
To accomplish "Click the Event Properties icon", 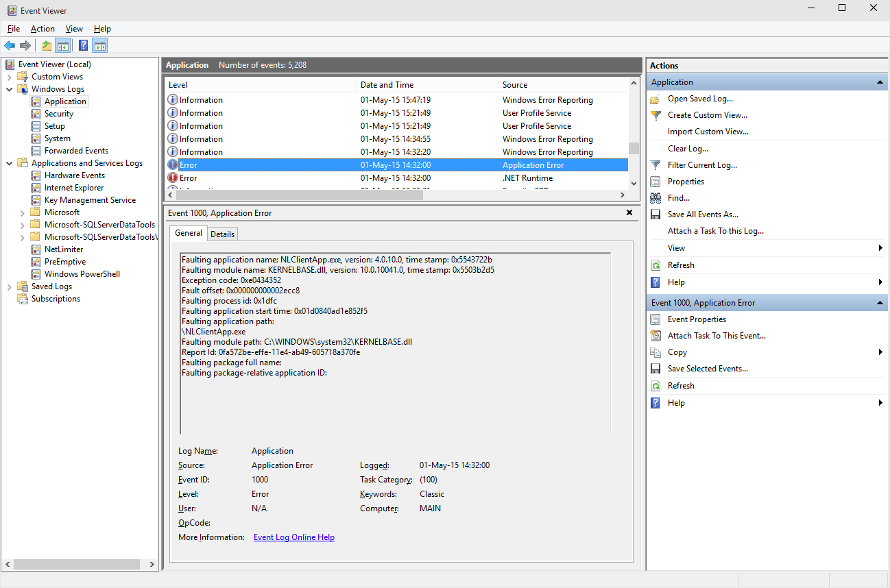I will click(656, 319).
